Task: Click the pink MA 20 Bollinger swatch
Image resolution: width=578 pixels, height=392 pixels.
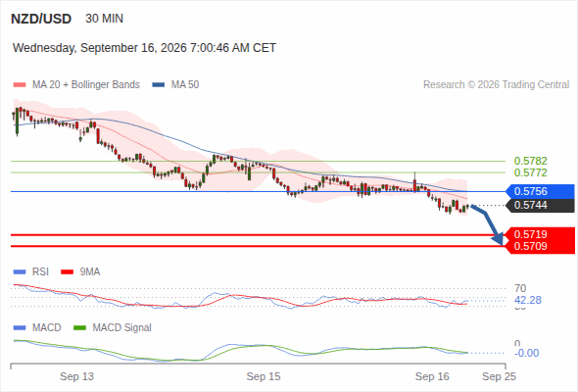Action: tap(20, 85)
